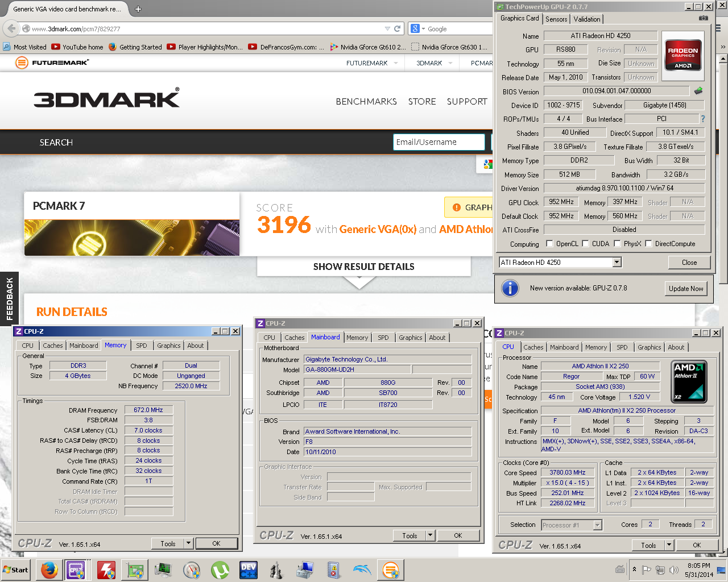Click the Radeon Graphics logo in GPU-Z
Viewport: 728px width, 582px height.
click(683, 55)
